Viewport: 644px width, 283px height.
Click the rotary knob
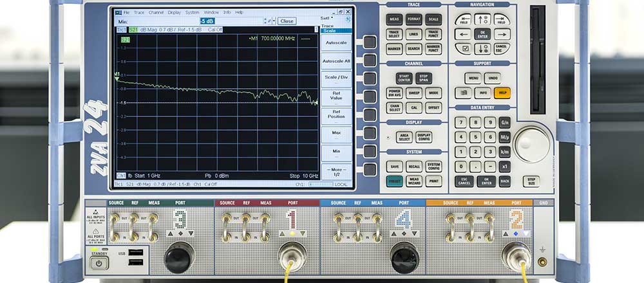pos(531,144)
